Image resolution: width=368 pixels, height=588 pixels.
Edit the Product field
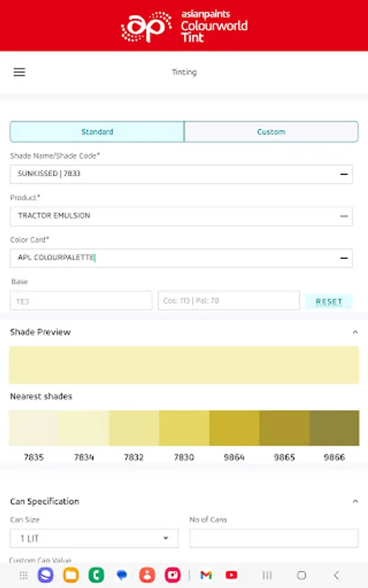pos(181,216)
